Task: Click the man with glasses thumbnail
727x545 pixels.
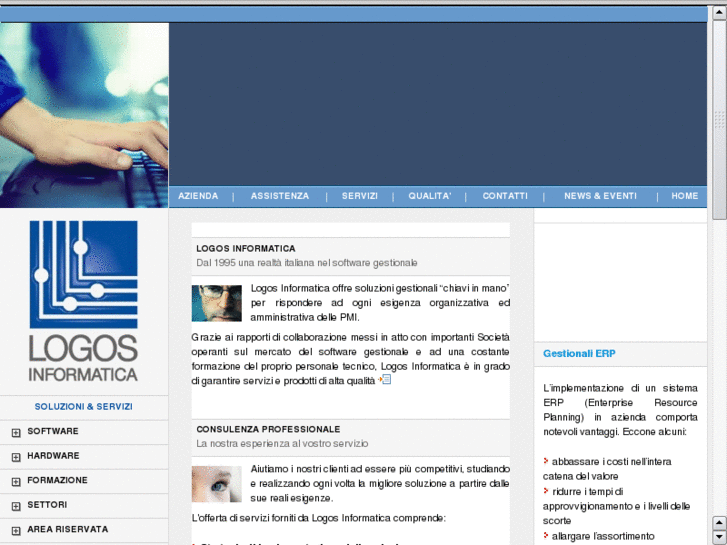Action: [x=217, y=303]
